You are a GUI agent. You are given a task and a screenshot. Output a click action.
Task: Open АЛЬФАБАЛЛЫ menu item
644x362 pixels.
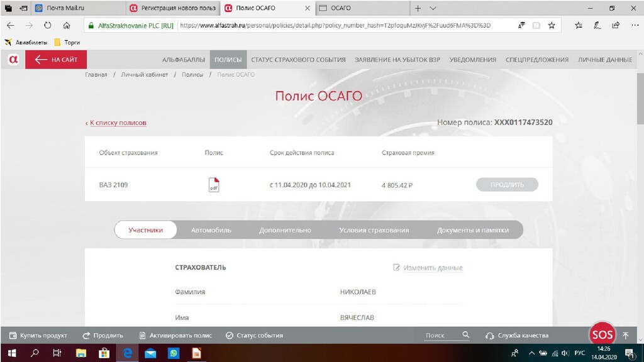point(184,60)
